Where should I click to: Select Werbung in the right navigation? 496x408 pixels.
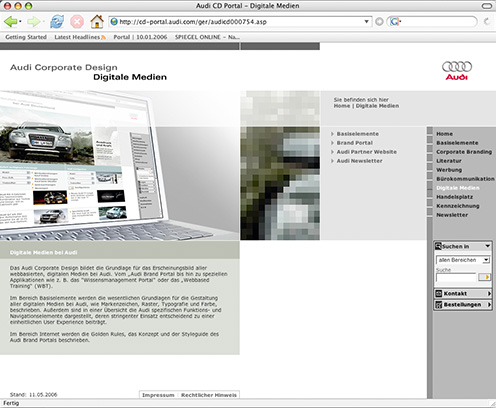tap(449, 170)
